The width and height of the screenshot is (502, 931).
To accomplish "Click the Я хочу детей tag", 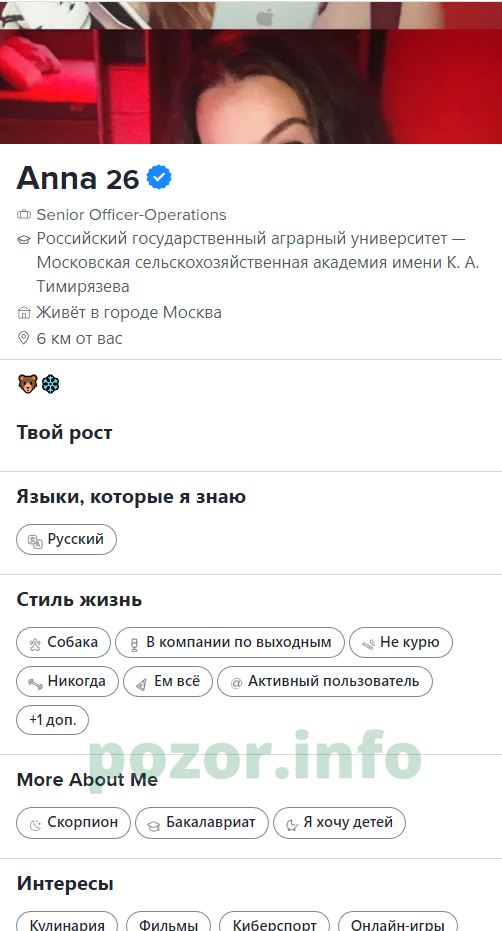I will [x=340, y=822].
